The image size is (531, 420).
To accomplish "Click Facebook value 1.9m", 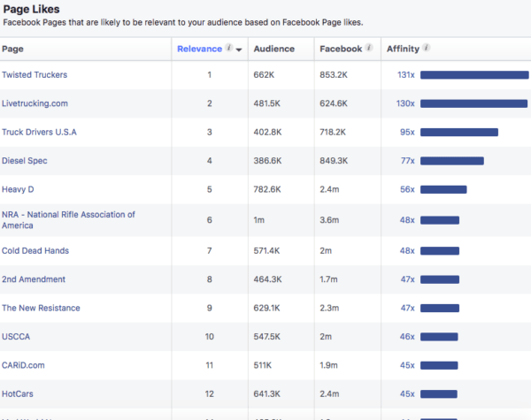I will (x=328, y=365).
